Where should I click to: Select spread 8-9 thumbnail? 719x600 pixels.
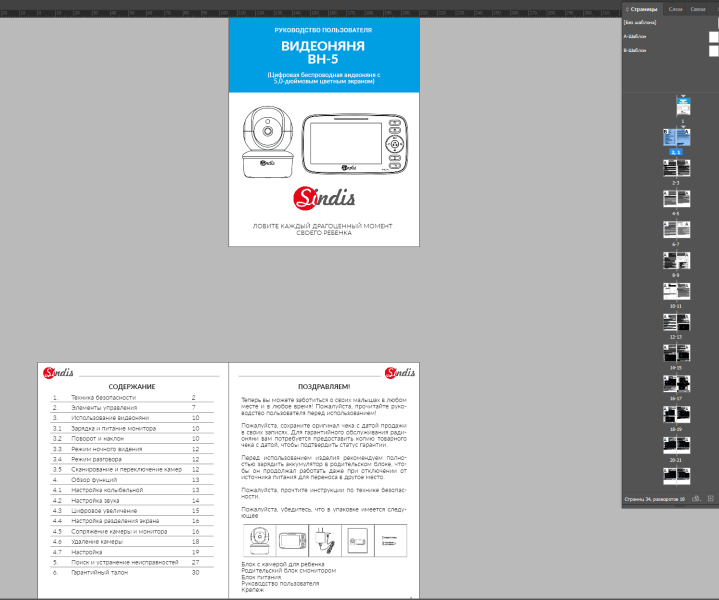click(676, 261)
